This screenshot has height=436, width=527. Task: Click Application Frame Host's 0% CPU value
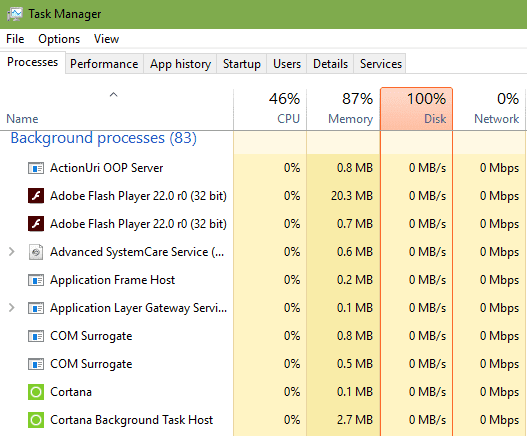click(x=292, y=280)
